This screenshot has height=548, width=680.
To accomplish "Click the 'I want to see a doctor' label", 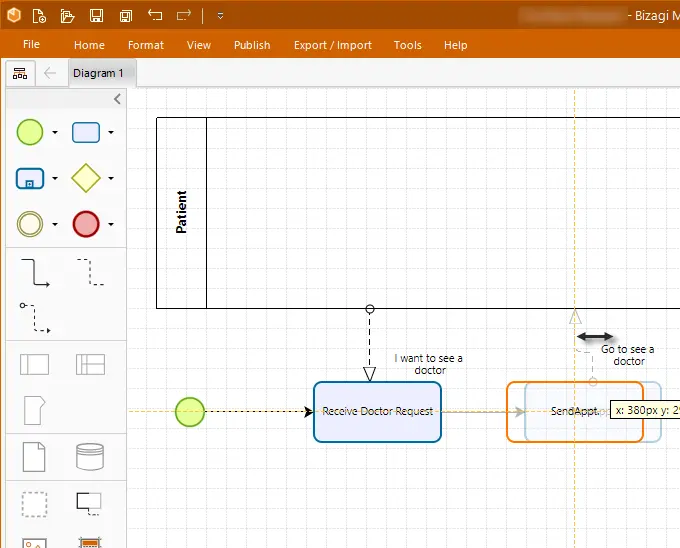I will (428, 364).
